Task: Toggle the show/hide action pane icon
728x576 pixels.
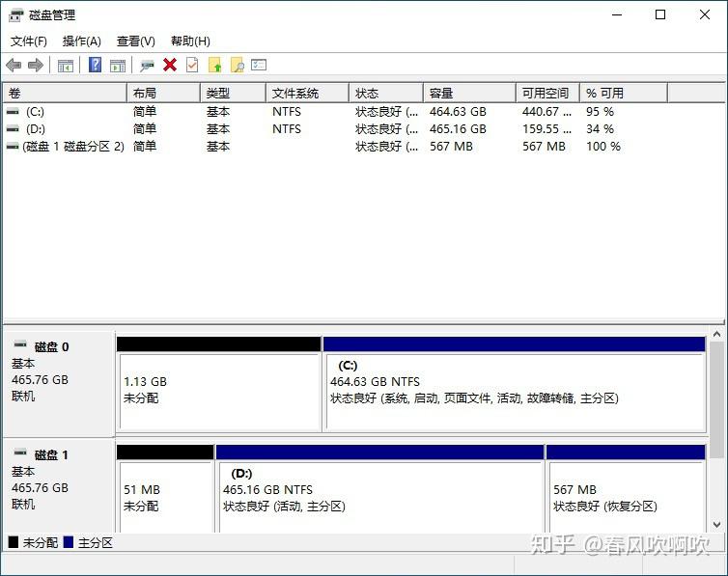Action: (x=118, y=66)
